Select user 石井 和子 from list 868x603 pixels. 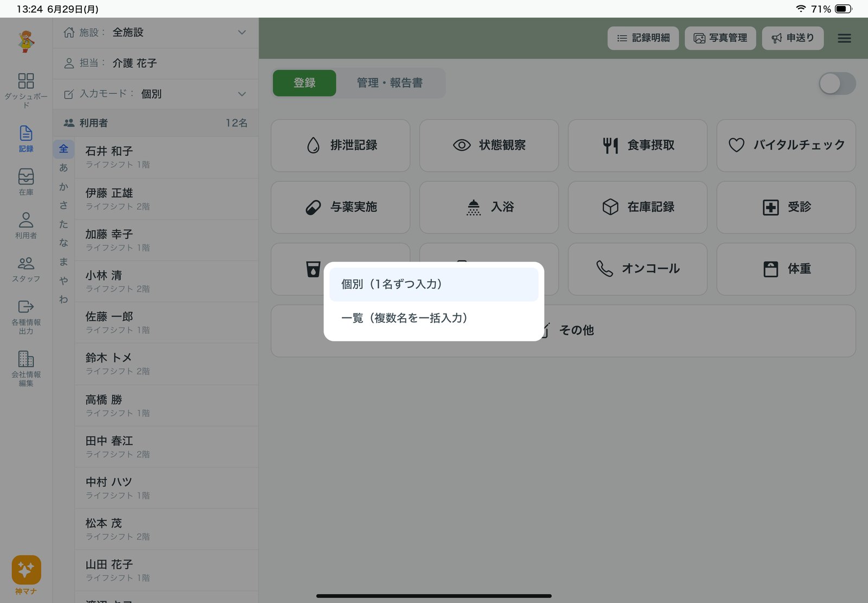click(166, 157)
